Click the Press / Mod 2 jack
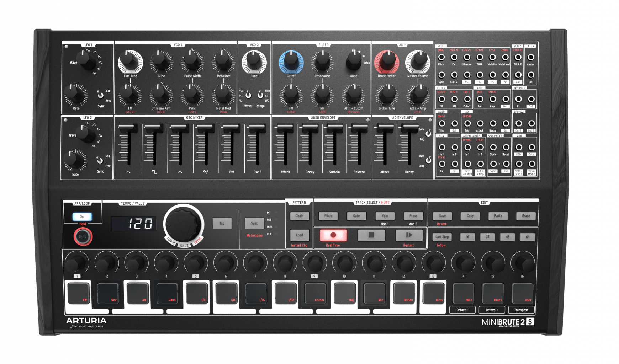 coord(531,164)
